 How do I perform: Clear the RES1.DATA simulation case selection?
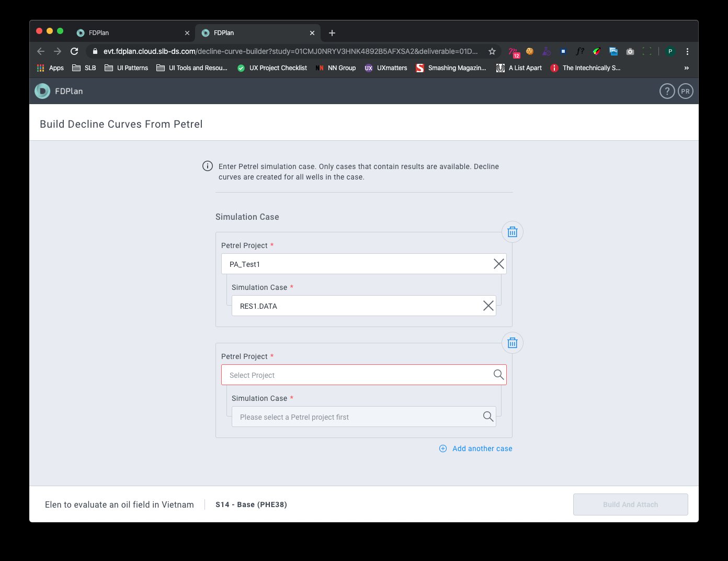pyautogui.click(x=488, y=306)
